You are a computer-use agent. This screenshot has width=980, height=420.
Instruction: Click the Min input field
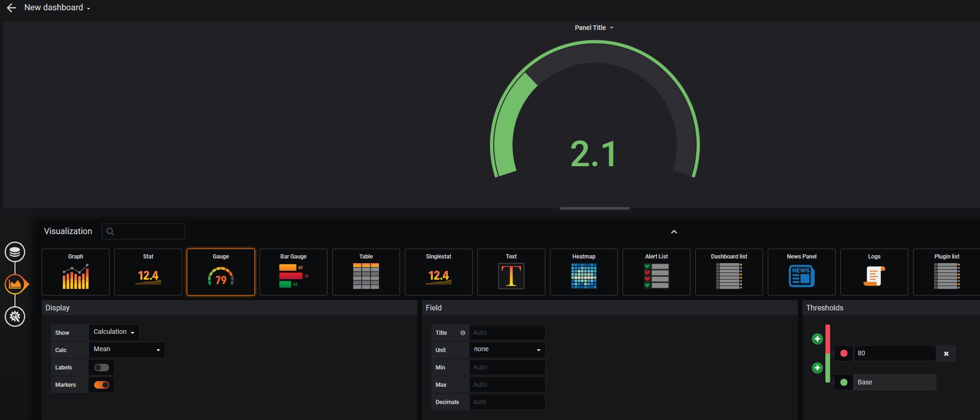click(x=507, y=367)
